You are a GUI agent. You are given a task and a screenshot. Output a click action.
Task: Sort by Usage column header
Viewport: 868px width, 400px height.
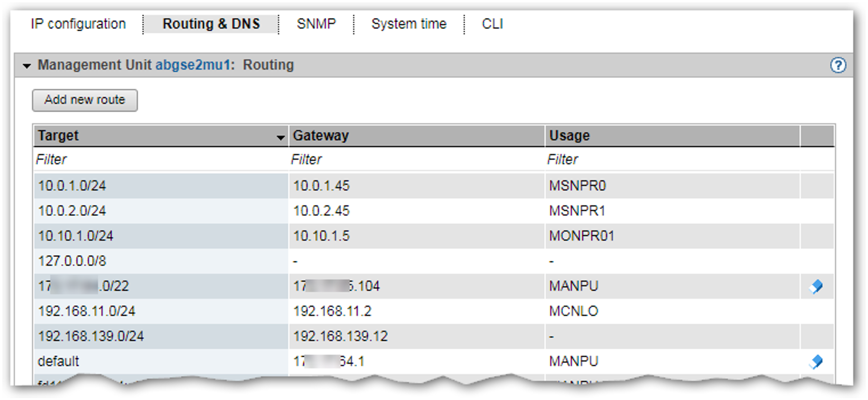[569, 136]
